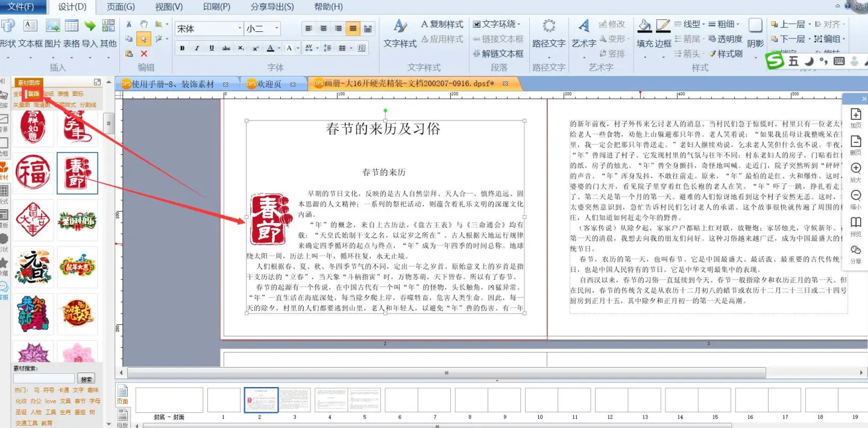Viewport: 868px width, 428px height.
Task: Click the 春节 hot keyword link
Action: 80,401
